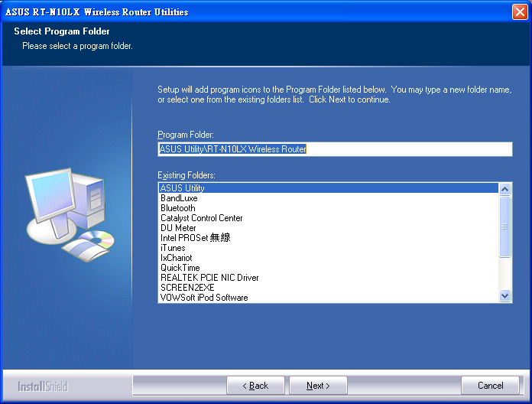Screen dimensions: 532x404
Task: Select iTunes from existing folders
Action: point(329,248)
